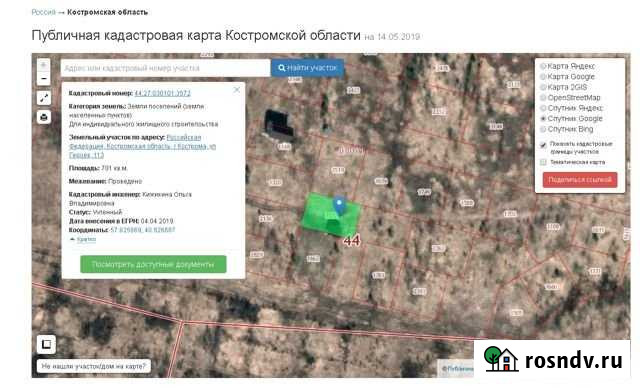Image resolution: width=640 pixels, height=388 pixels.
Task: Zoom in the map with plus button
Action: pyautogui.click(x=44, y=65)
